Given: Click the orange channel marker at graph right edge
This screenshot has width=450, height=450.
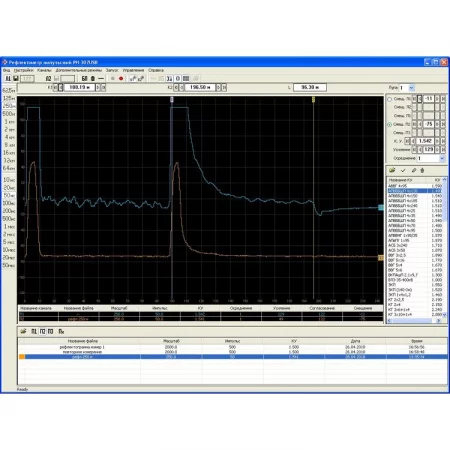Looking at the screenshot, I should click(x=381, y=258).
